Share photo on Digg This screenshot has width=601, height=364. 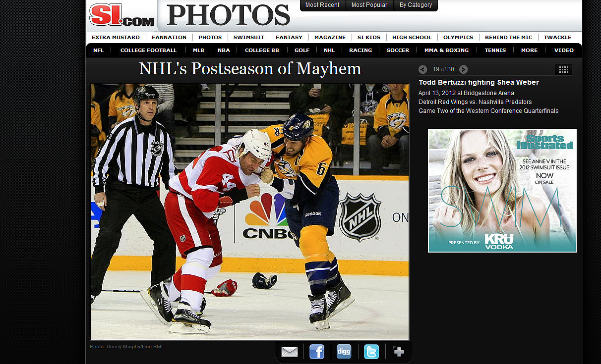coord(344,352)
